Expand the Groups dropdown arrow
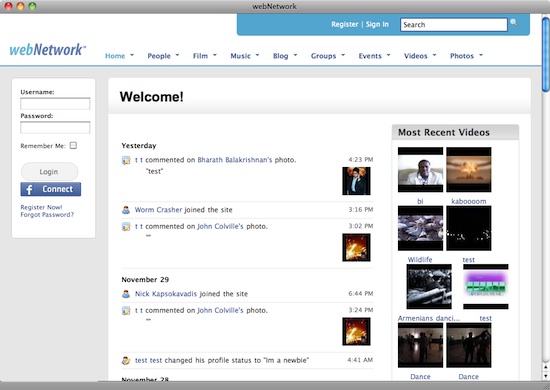 click(343, 55)
